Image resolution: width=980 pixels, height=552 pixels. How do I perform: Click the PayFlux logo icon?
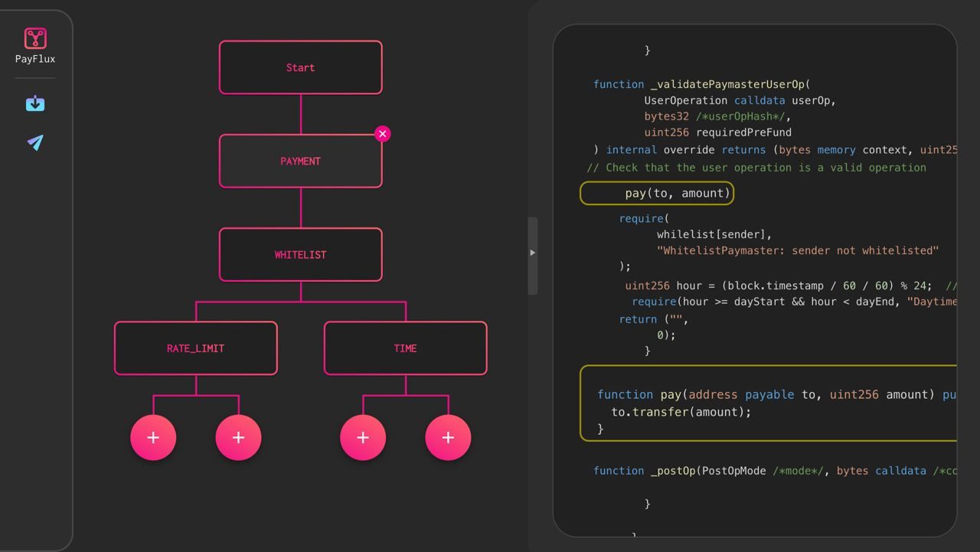[x=35, y=38]
